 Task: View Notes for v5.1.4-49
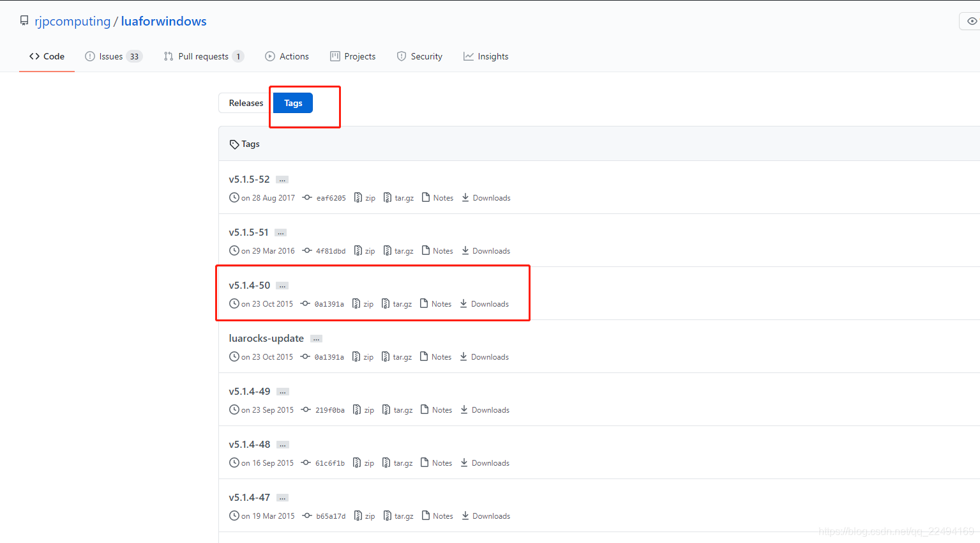(436, 410)
